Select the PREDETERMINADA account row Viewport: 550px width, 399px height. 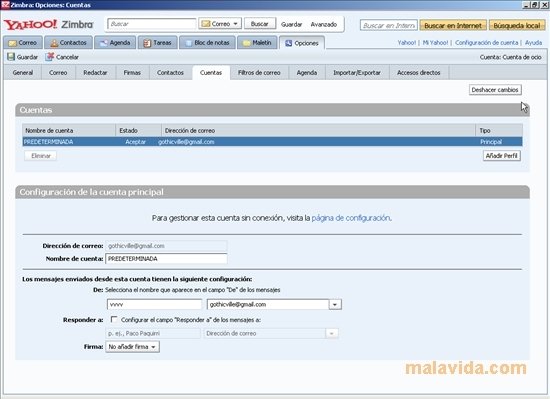pyautogui.click(x=272, y=142)
